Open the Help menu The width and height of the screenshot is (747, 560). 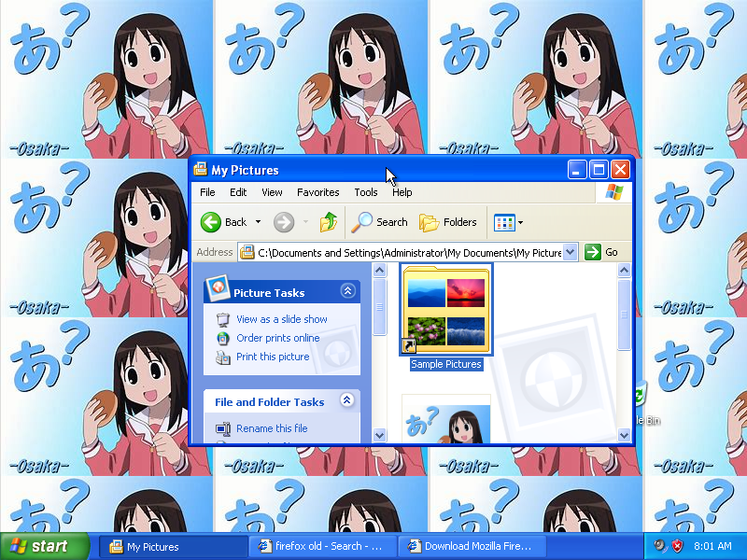tap(402, 192)
